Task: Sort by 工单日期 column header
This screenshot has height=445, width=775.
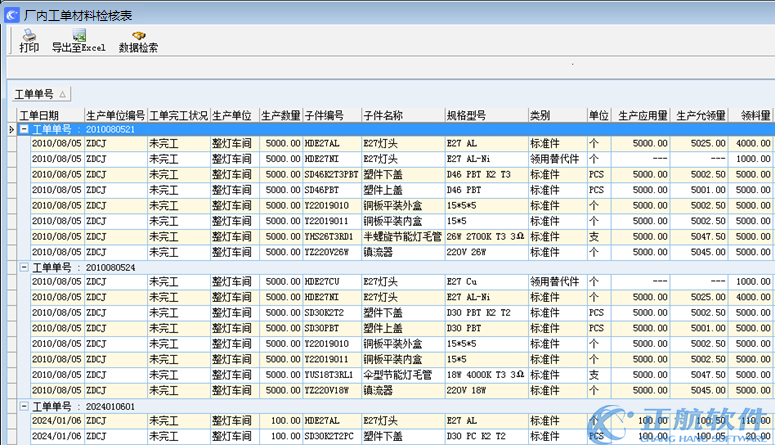Action: [50, 116]
